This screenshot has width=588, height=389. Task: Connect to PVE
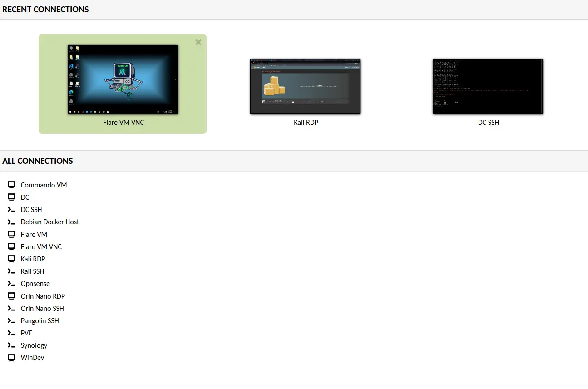click(x=26, y=333)
